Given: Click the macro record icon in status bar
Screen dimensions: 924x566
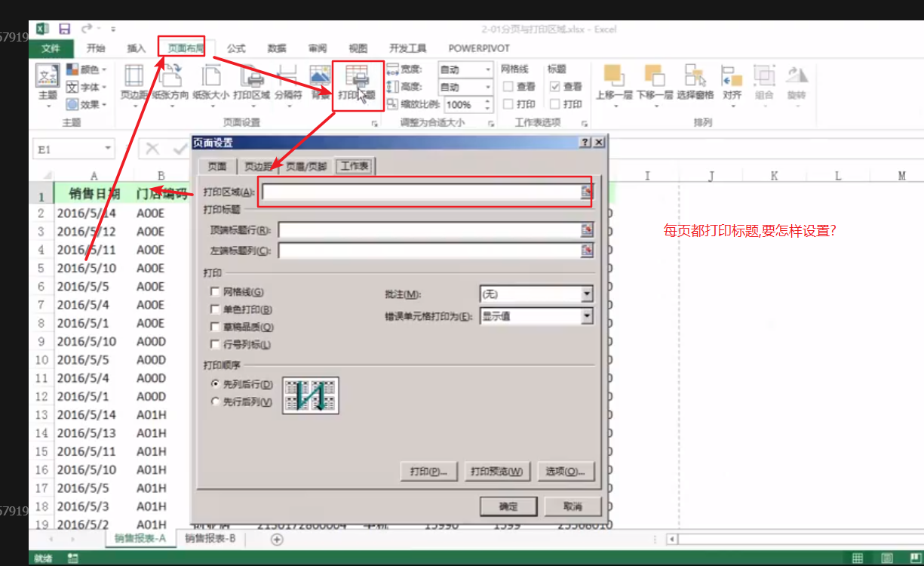Looking at the screenshot, I should point(73,558).
